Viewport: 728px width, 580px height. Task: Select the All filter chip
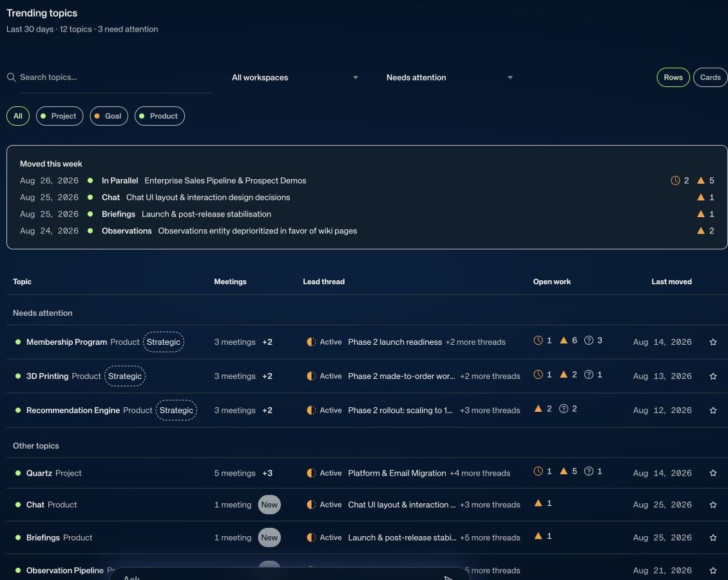18,116
